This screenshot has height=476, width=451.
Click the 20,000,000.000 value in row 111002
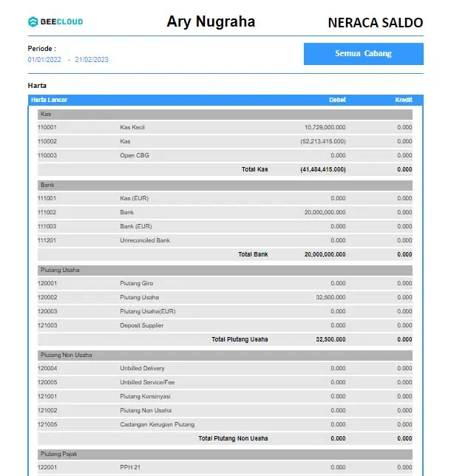[325, 212]
